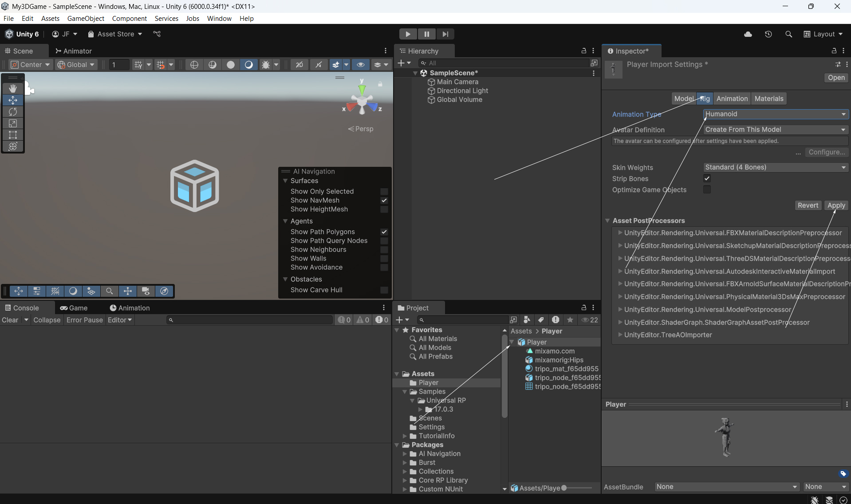Open the GameObject menu
This screenshot has height=504, width=851.
[86, 19]
